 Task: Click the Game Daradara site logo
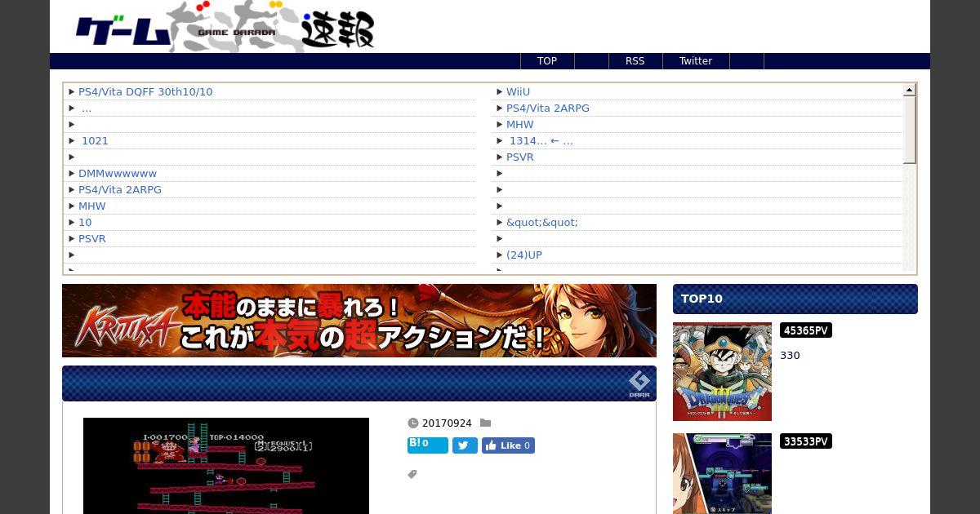pyautogui.click(x=225, y=29)
